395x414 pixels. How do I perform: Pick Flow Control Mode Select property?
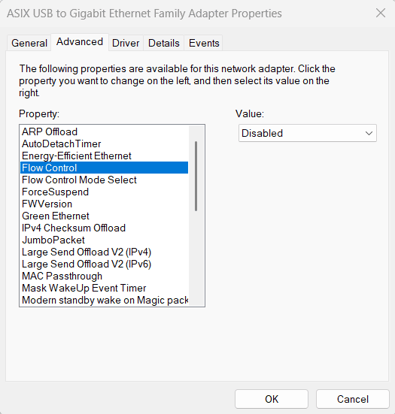pos(104,180)
